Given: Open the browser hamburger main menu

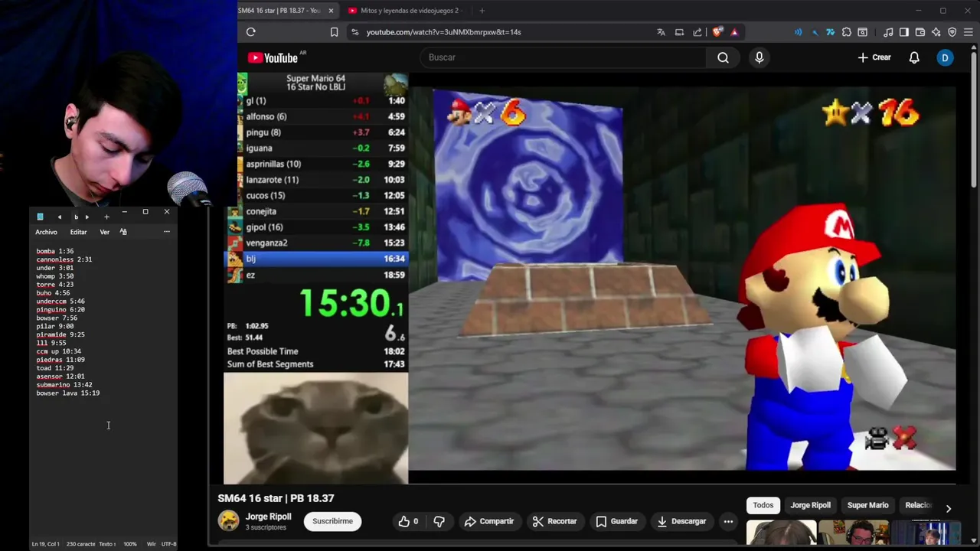Looking at the screenshot, I should (969, 32).
